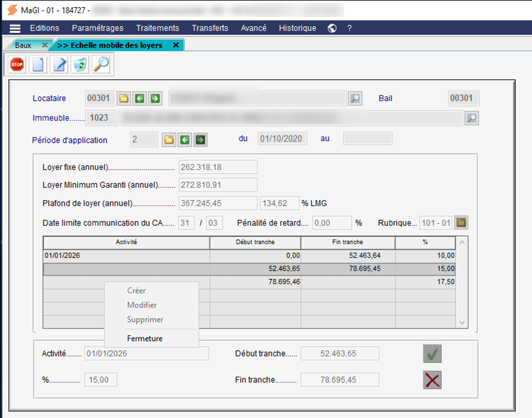Confirm with the green checkmark button

(432, 354)
